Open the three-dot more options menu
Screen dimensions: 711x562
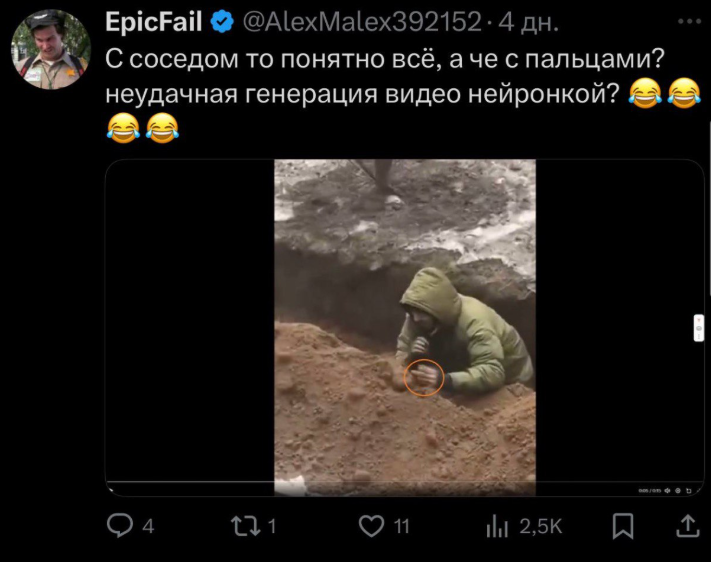[x=689, y=21]
